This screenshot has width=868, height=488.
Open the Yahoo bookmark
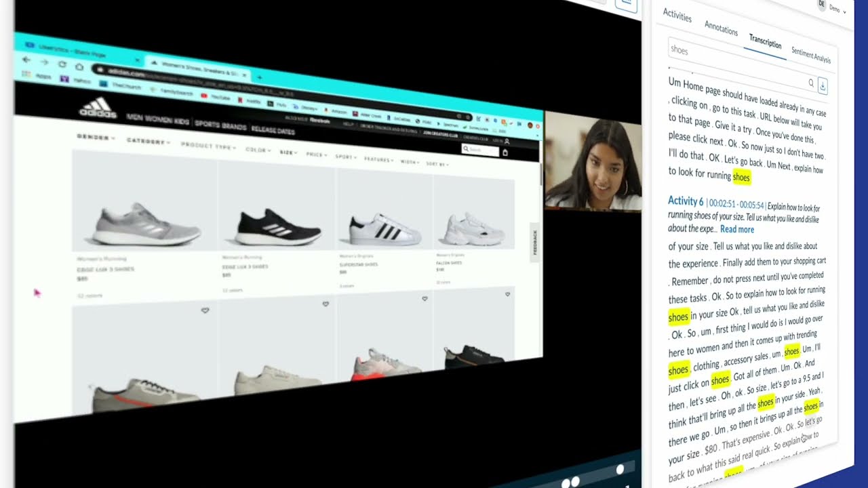pos(76,80)
